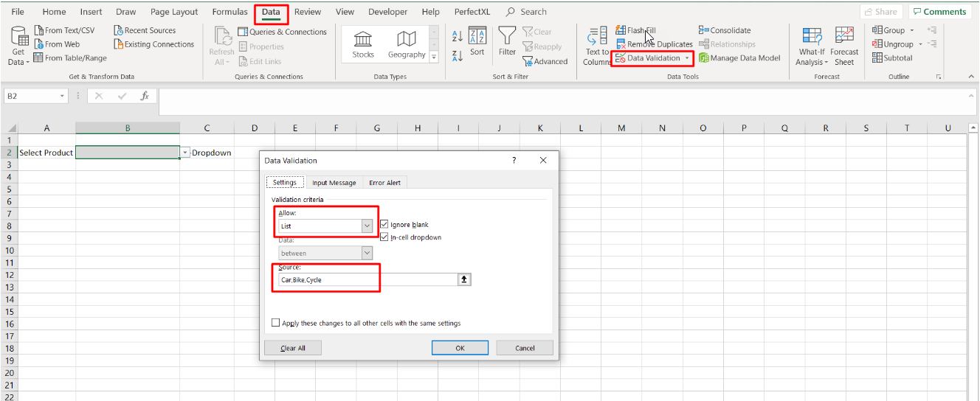Open What-If Analysis menu
Viewport: 980px width, 401px height.
click(812, 46)
